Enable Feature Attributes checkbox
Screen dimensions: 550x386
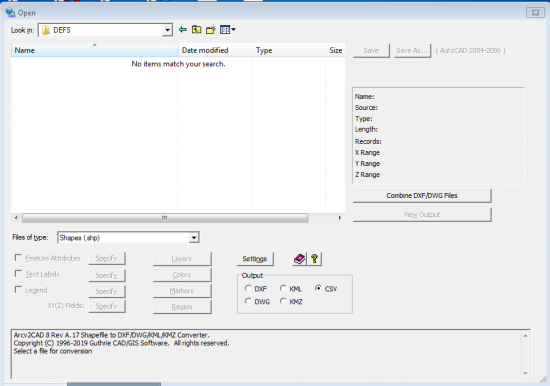[18, 258]
